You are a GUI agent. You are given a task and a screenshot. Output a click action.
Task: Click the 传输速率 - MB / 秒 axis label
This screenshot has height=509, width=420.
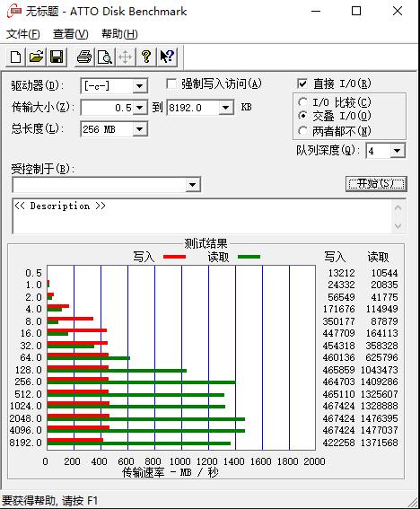pyautogui.click(x=171, y=472)
